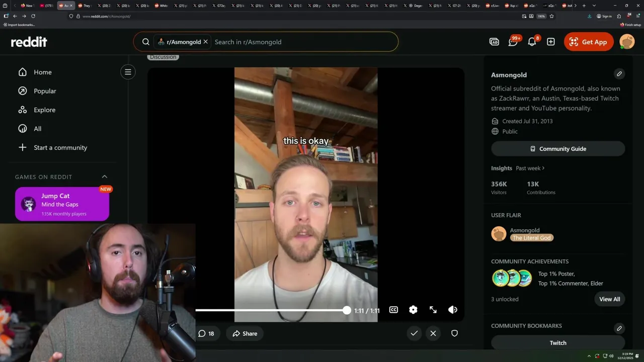Mute the video volume
This screenshot has width=644, height=362.
click(x=453, y=310)
